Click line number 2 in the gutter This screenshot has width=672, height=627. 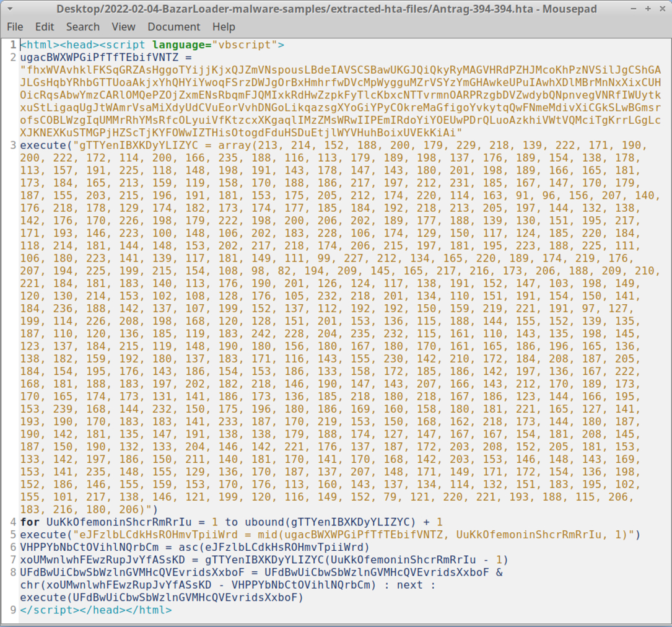point(13,58)
